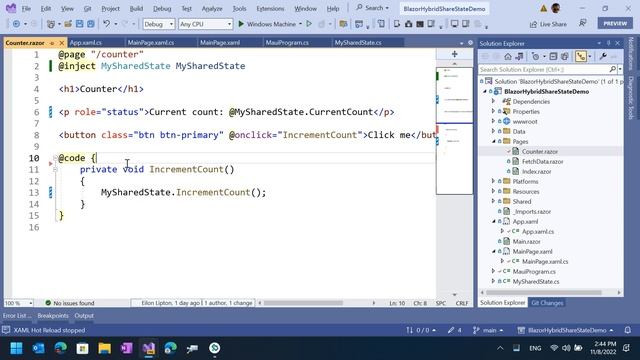640x360 pixels.
Task: Click the Send Feedback icon
Action: (583, 24)
